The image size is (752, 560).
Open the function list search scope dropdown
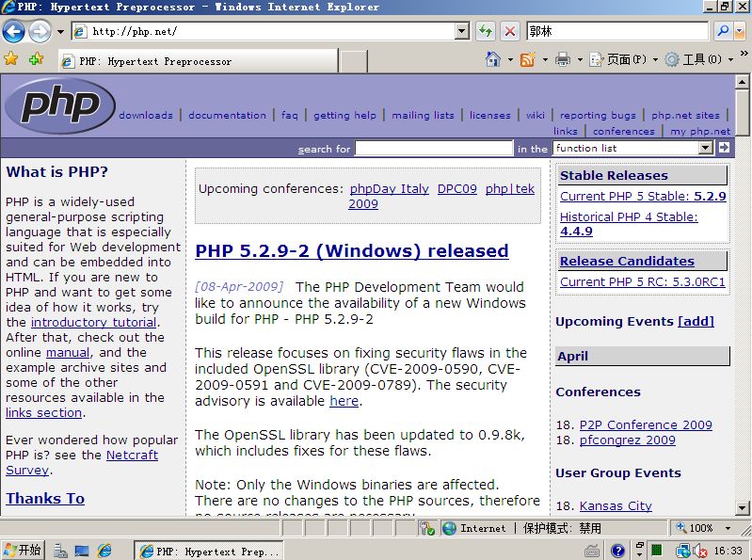pos(633,148)
